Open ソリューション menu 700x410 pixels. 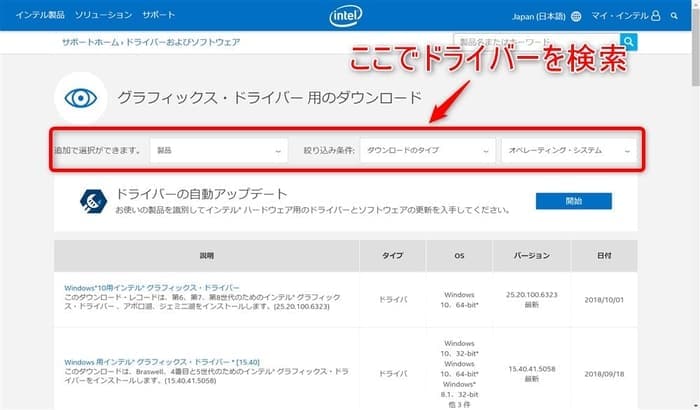click(x=103, y=15)
